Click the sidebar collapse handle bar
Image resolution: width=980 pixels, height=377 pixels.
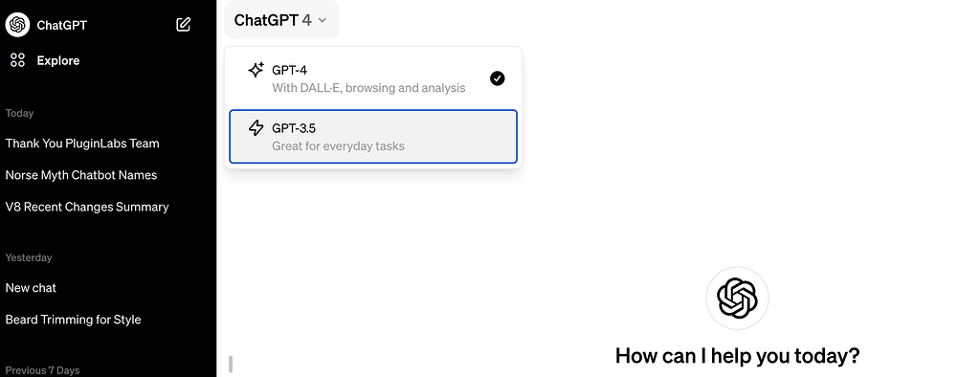click(231, 364)
